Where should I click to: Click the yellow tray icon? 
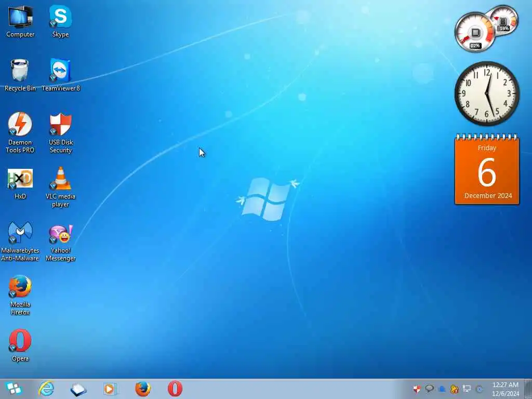click(454, 389)
